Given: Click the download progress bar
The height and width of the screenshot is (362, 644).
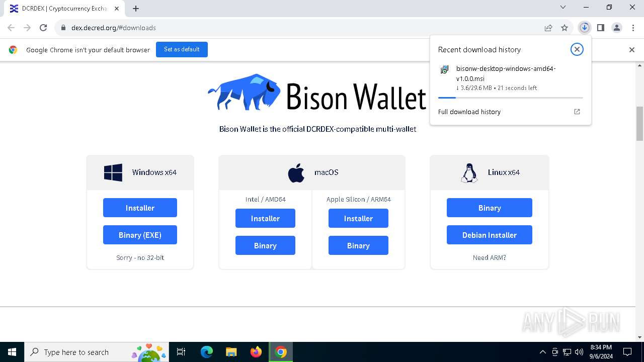Looking at the screenshot, I should pyautogui.click(x=510, y=98).
